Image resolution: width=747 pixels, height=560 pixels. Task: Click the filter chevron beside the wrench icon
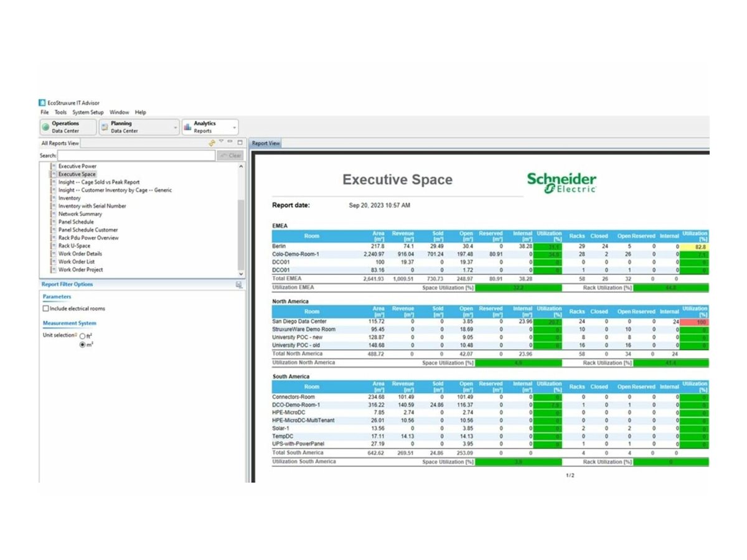coord(221,142)
